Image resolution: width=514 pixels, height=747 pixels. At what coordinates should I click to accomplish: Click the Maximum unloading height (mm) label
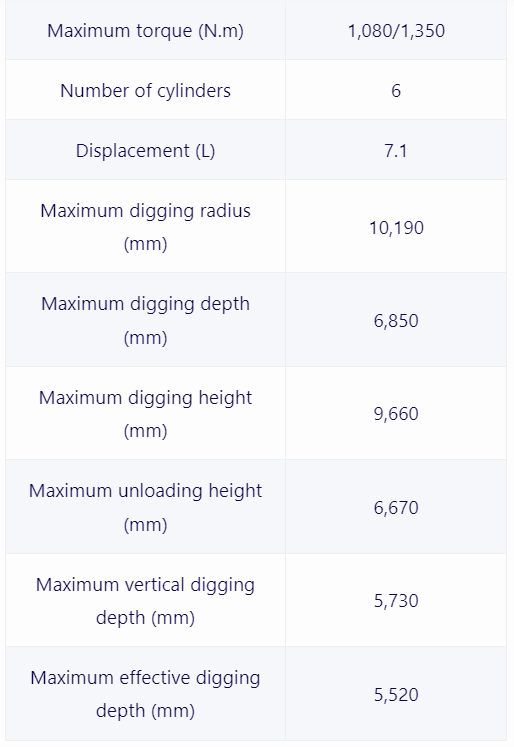pyautogui.click(x=145, y=507)
